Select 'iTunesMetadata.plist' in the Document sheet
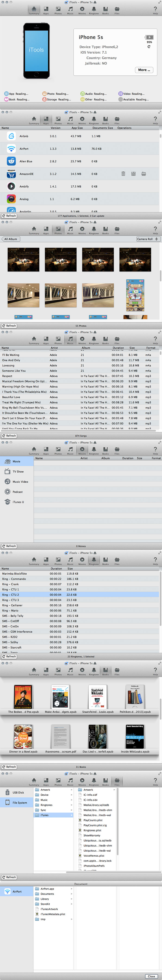The image size is (162, 980). 53,914
